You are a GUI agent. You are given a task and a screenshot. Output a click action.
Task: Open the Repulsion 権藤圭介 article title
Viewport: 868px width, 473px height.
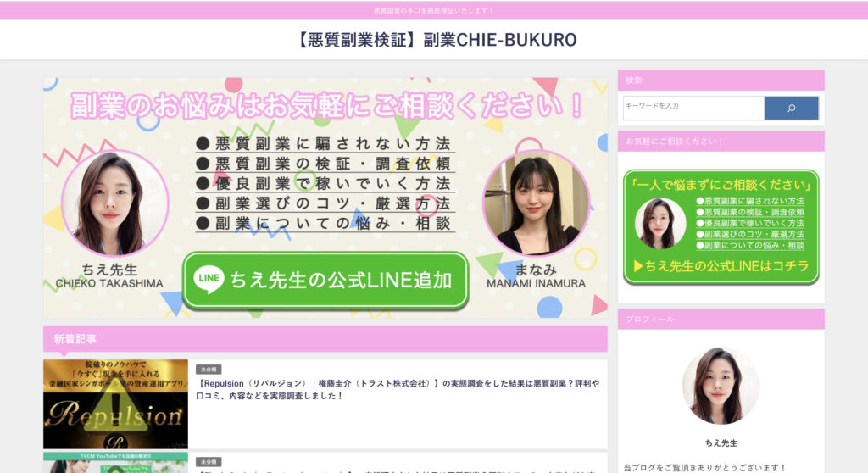(398, 389)
